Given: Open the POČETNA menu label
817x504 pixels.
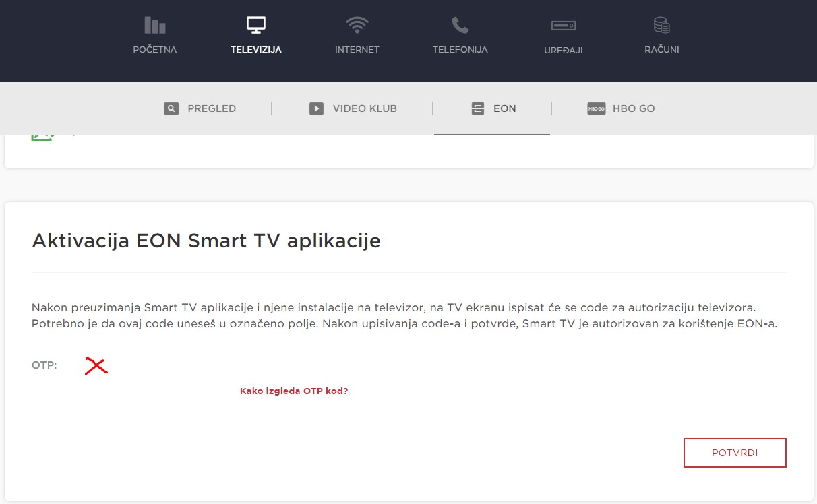Looking at the screenshot, I should click(155, 50).
